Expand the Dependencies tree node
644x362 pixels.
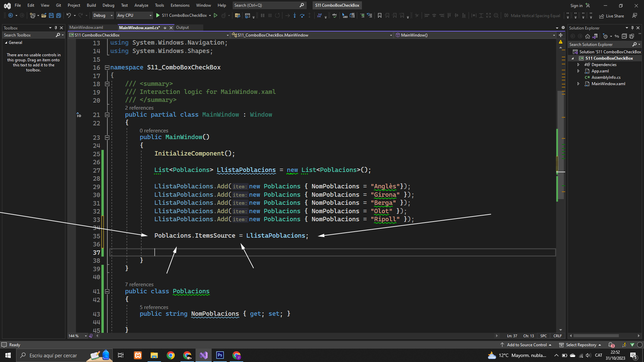578,65
